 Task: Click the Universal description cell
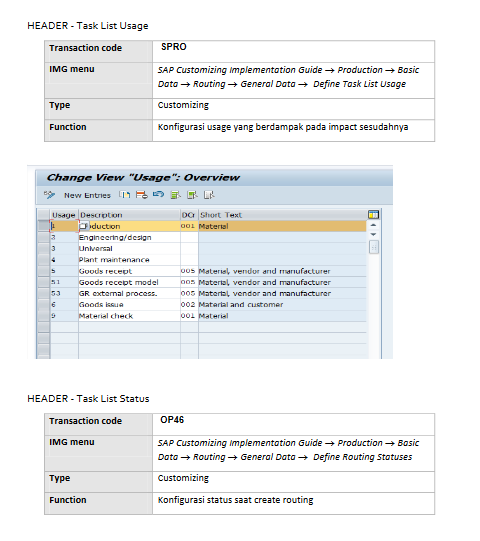pyautogui.click(x=129, y=248)
